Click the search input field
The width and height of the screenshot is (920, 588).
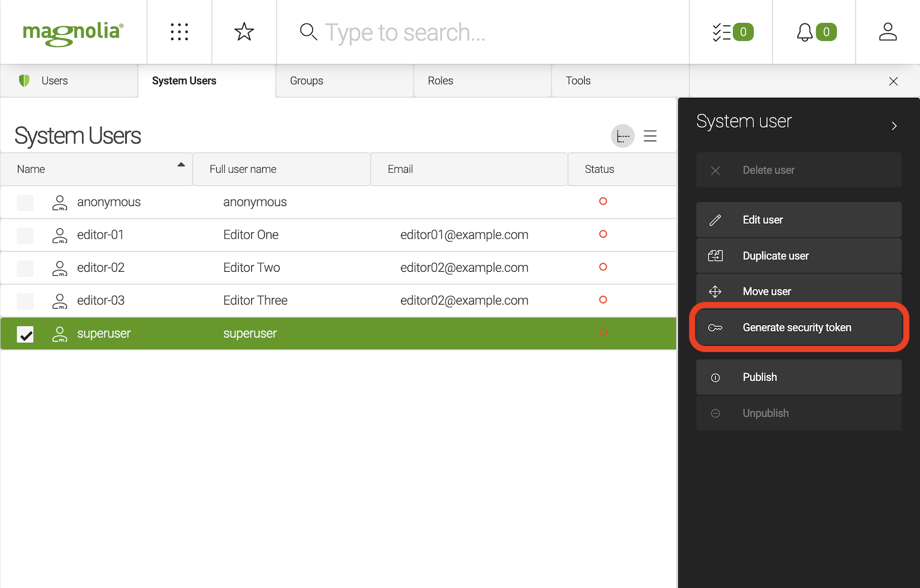tap(404, 33)
